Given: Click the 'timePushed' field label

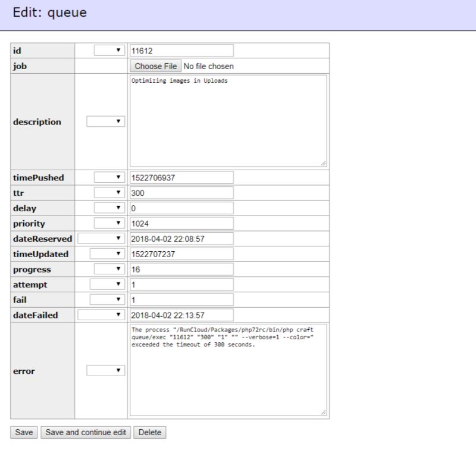Looking at the screenshot, I should [x=39, y=177].
